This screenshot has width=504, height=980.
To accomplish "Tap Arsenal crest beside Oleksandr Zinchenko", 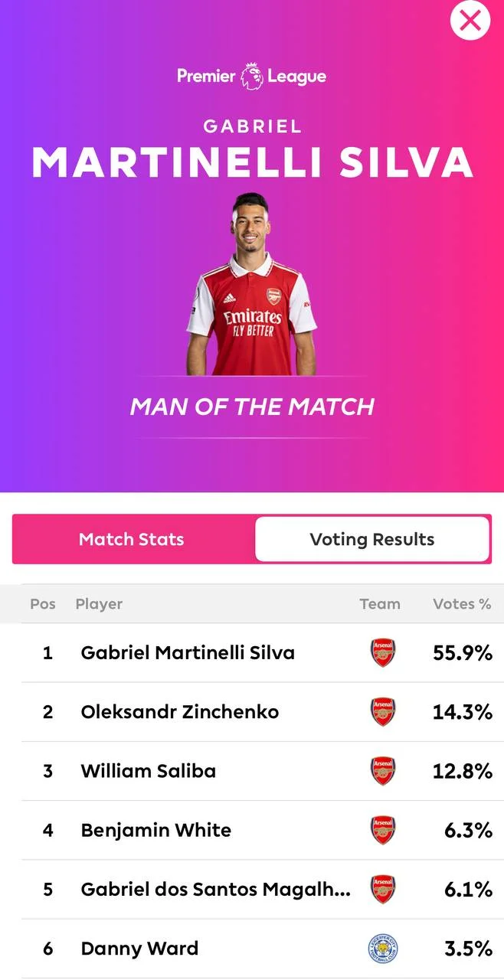I will click(382, 712).
